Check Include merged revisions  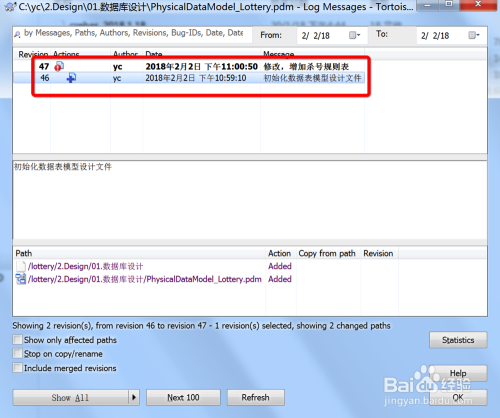(17, 368)
